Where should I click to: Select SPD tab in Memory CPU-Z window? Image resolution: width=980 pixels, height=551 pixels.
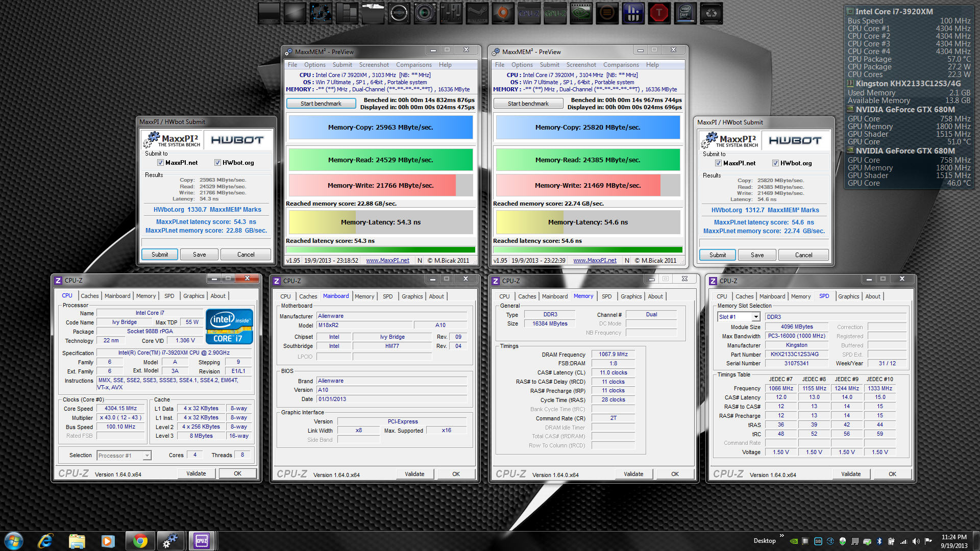pyautogui.click(x=606, y=296)
